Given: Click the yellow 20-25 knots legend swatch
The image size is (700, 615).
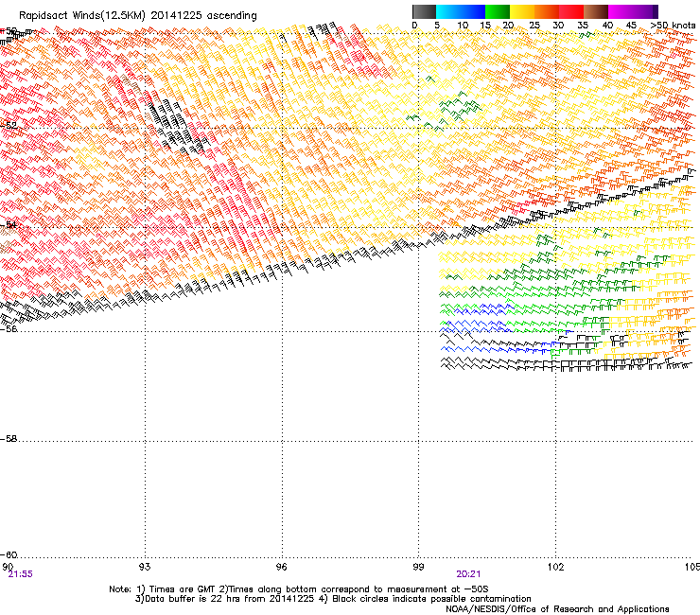Looking at the screenshot, I should (x=522, y=11).
